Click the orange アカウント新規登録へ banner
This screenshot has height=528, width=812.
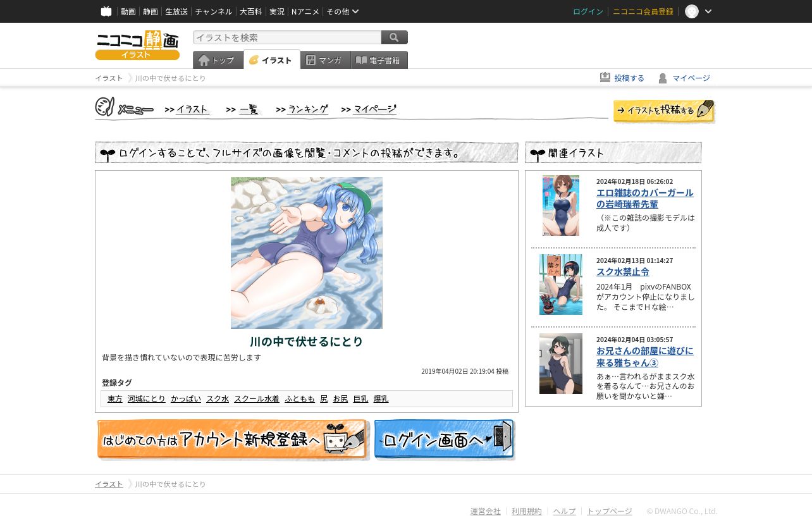click(x=233, y=439)
